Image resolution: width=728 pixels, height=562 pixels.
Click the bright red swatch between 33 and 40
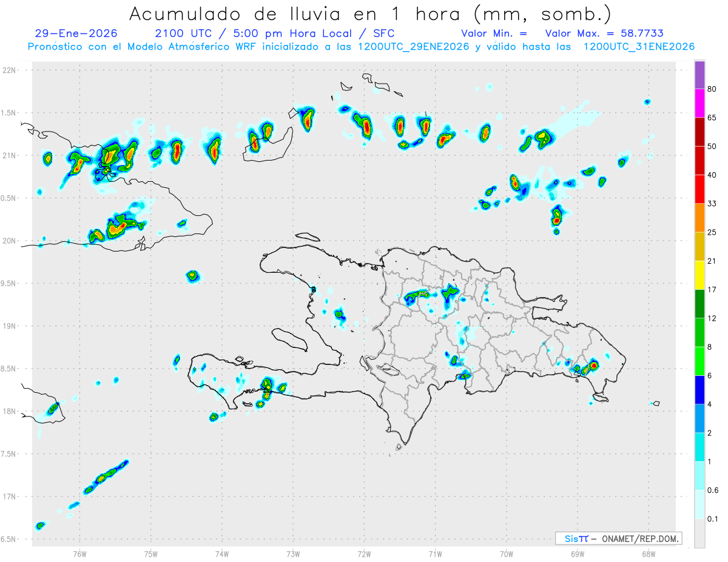pyautogui.click(x=699, y=189)
